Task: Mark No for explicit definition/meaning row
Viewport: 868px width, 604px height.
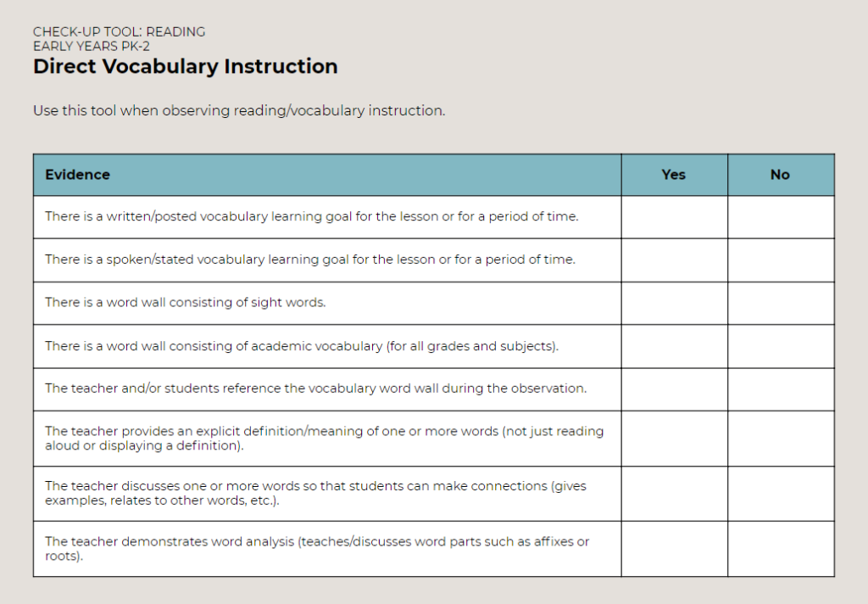Action: pos(781,439)
